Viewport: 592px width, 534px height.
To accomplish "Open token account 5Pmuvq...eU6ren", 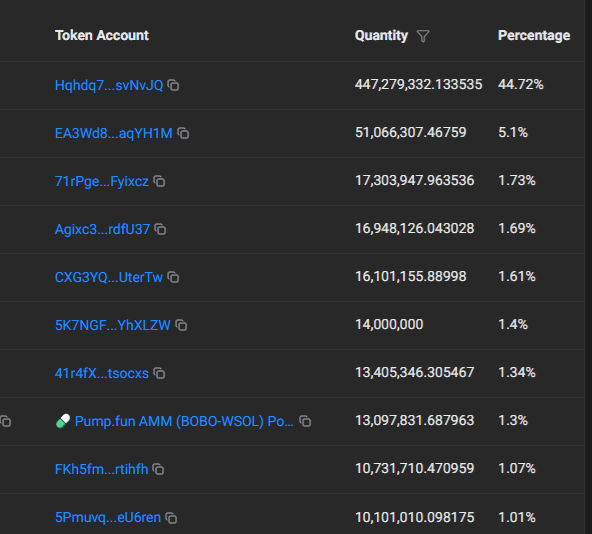I will (108, 517).
